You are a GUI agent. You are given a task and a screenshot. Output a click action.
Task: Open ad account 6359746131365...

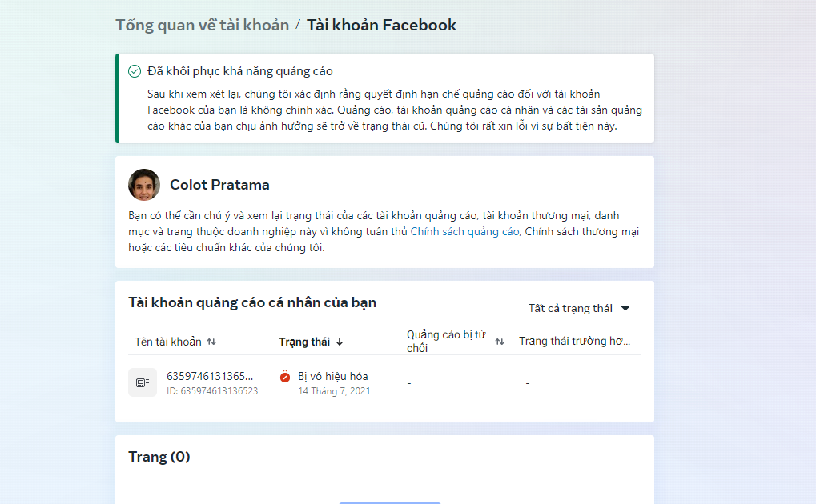click(x=210, y=376)
